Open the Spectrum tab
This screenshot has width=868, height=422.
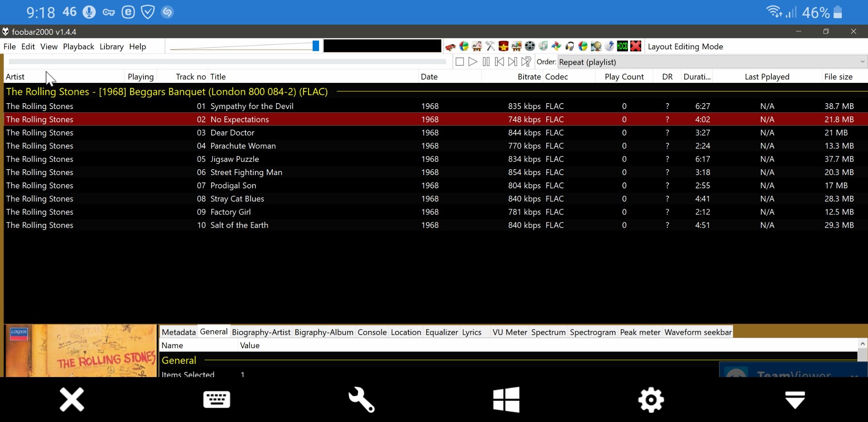[548, 332]
